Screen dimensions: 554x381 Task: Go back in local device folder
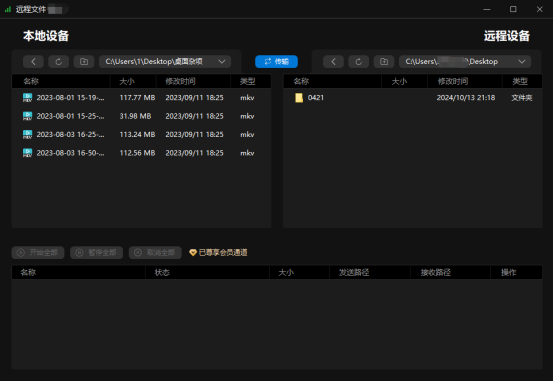coord(33,61)
